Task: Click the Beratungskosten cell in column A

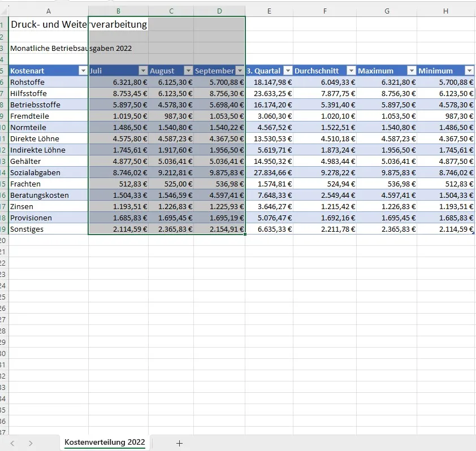Action: coord(48,195)
